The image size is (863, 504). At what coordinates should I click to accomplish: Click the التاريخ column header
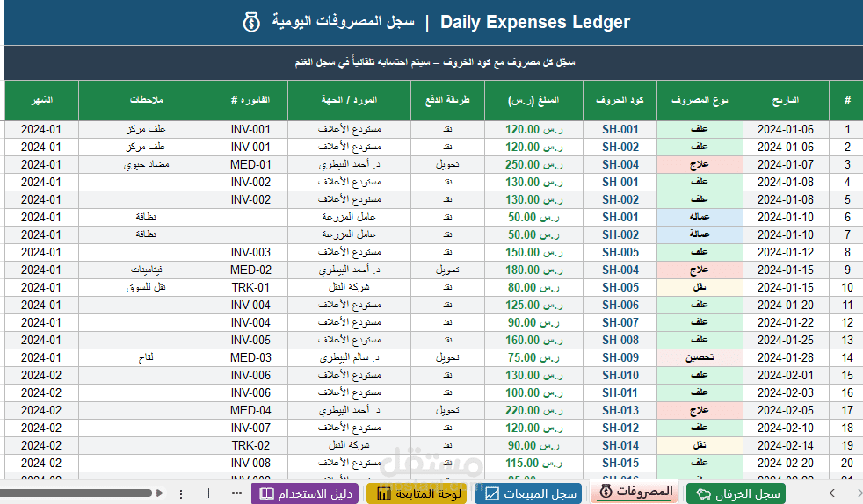[786, 100]
